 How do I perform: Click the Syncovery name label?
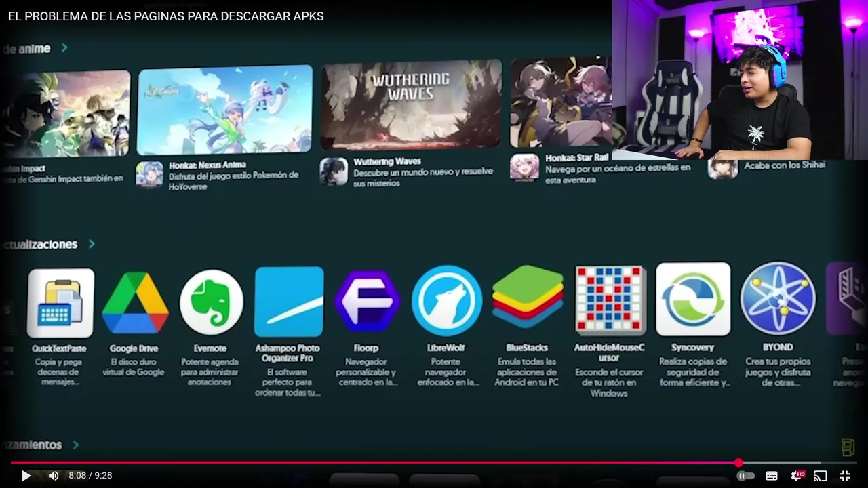coord(692,348)
